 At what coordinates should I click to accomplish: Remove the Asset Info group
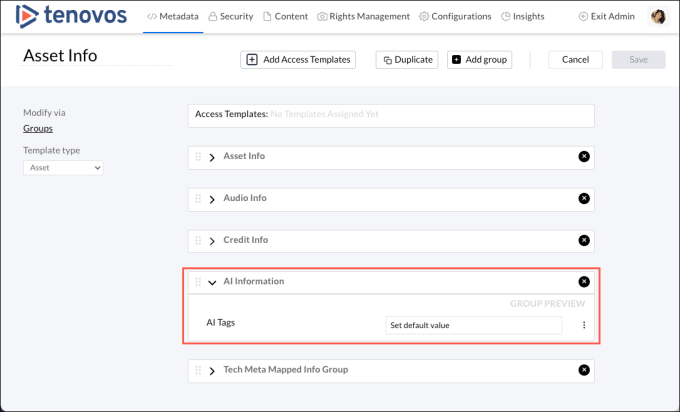pyautogui.click(x=584, y=157)
